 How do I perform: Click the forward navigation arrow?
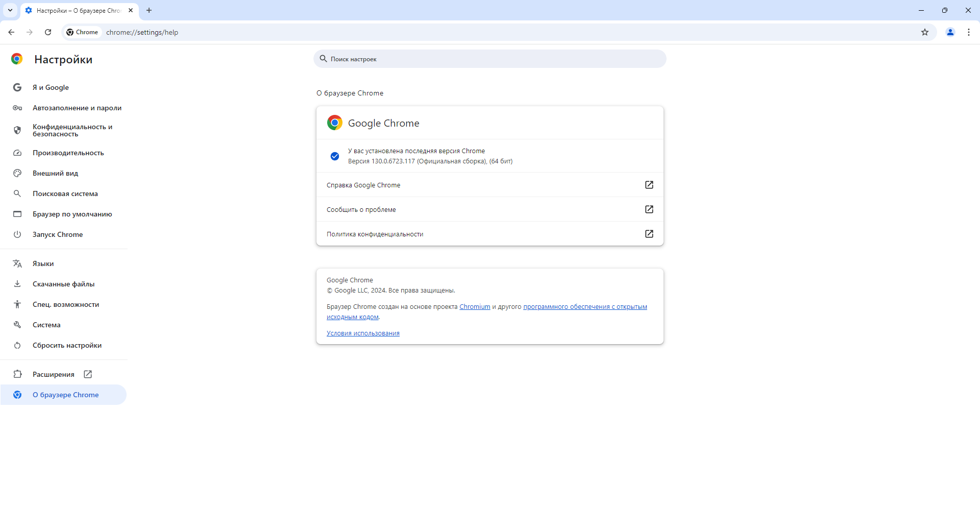30,32
